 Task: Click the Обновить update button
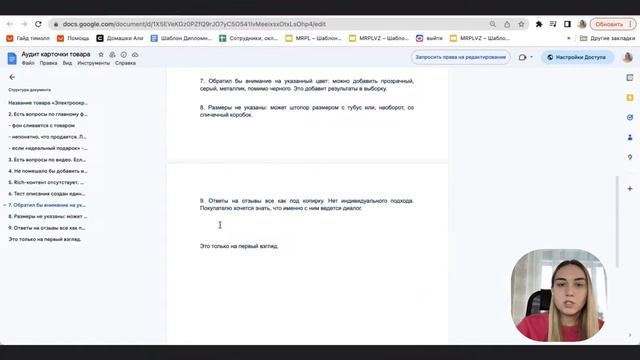[x=613, y=24]
